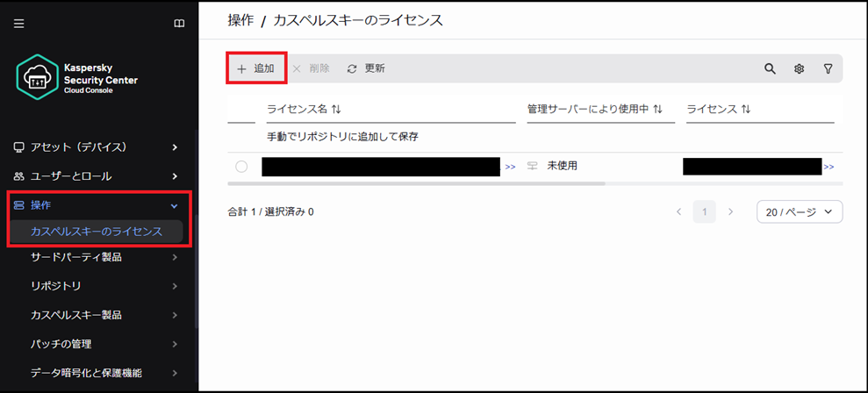Click the 未使用 status cell
This screenshot has height=393, width=868.
(x=563, y=166)
